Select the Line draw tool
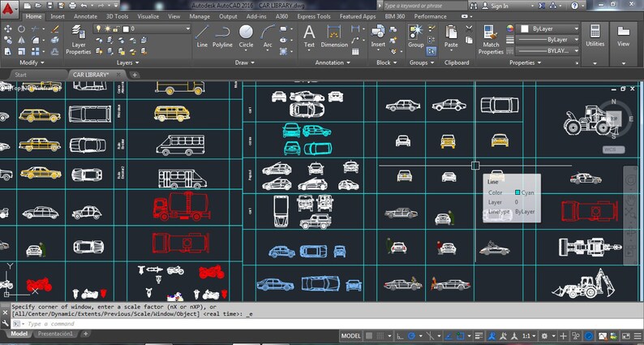644x345 pixels. (x=202, y=37)
